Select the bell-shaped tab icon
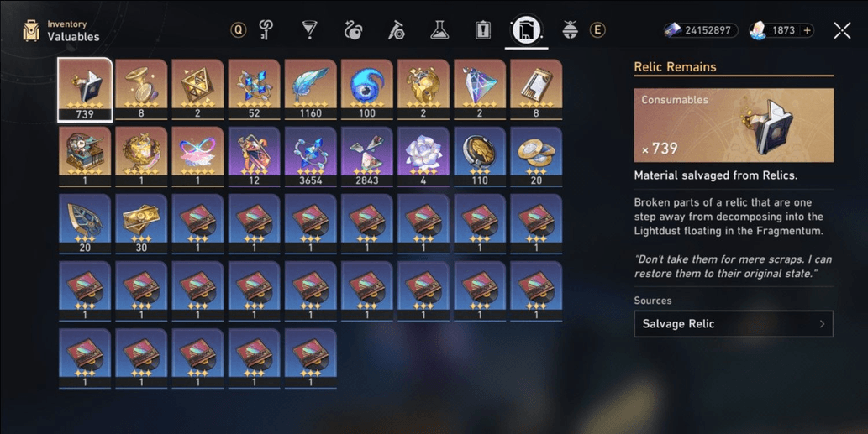 click(x=570, y=30)
